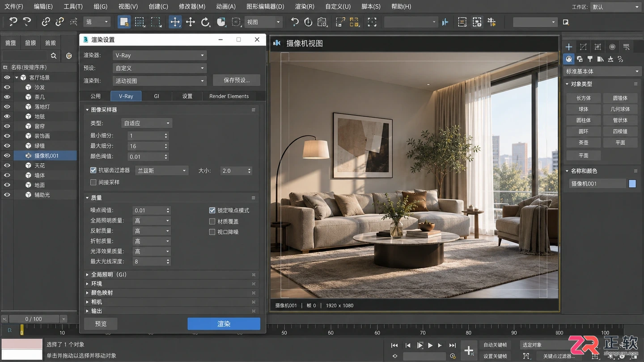644x362 pixels.
Task: Hide the 沙发 object with eye icon
Action: (7, 87)
